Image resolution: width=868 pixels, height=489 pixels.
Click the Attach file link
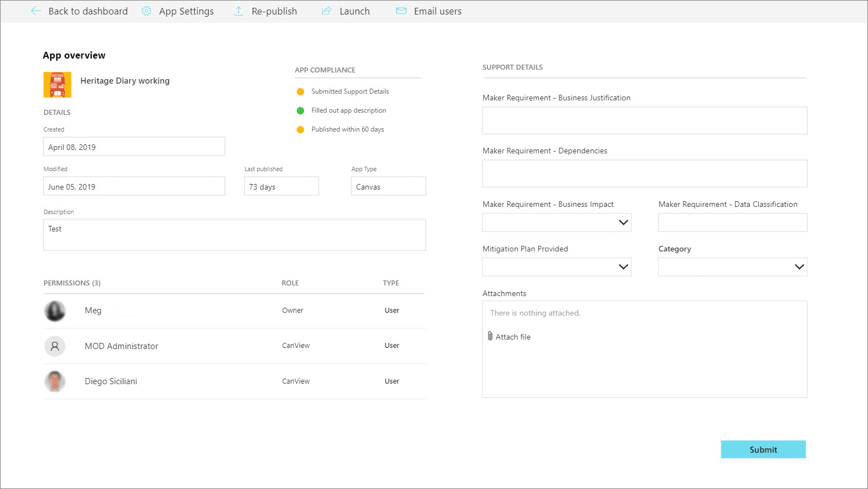513,337
